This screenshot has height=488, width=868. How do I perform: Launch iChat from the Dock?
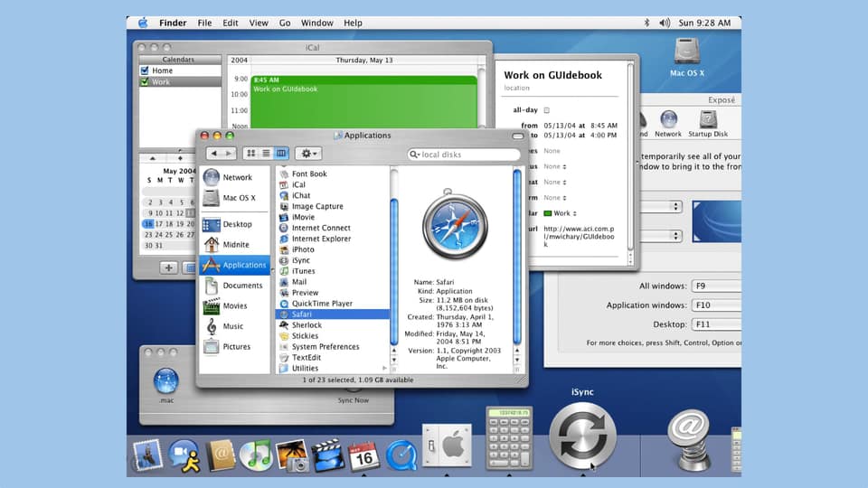tap(184, 455)
